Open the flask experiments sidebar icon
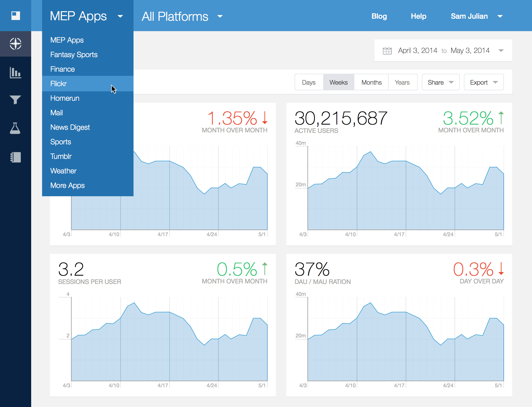This screenshot has width=532, height=407. 15,128
